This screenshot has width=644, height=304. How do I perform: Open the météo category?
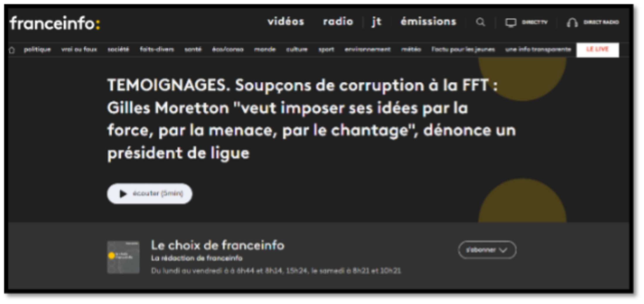[411, 50]
